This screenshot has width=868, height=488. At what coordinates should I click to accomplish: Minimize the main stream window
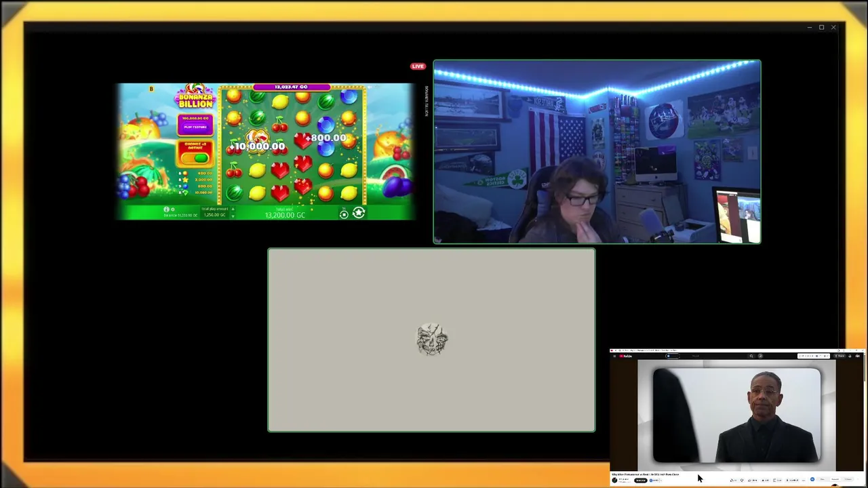tap(810, 27)
